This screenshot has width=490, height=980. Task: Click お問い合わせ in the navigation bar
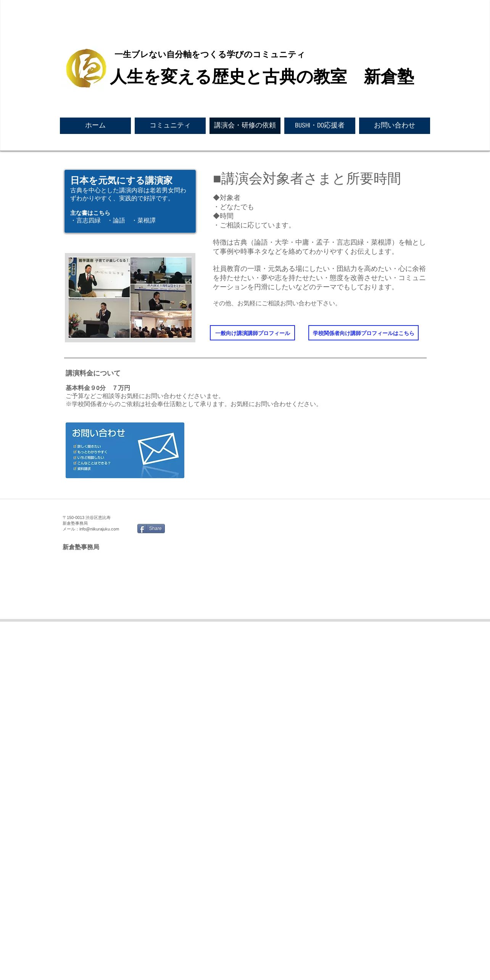395,126
